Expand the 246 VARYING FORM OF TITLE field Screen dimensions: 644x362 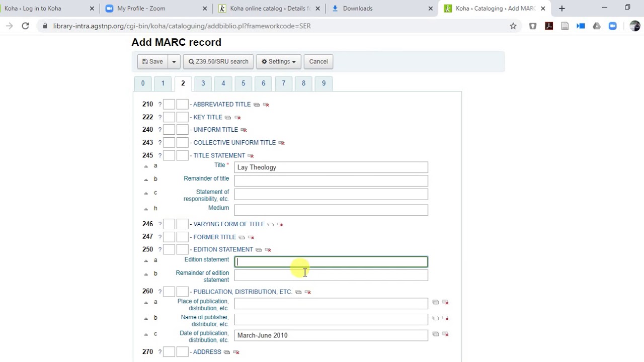229,224
